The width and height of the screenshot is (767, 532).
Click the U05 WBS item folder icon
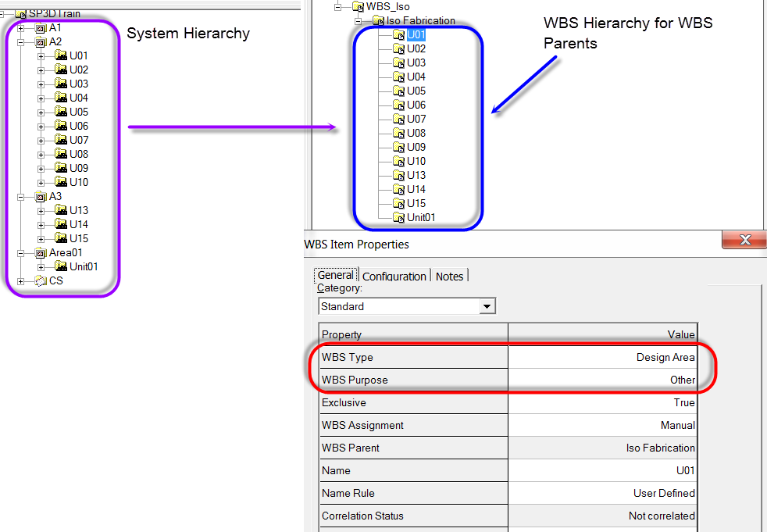pos(398,91)
